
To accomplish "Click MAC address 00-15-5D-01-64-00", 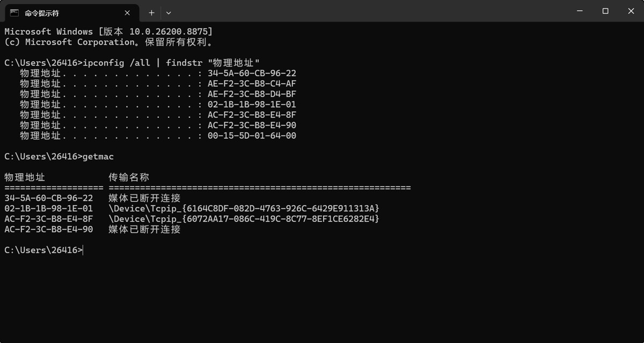I will 252,136.
